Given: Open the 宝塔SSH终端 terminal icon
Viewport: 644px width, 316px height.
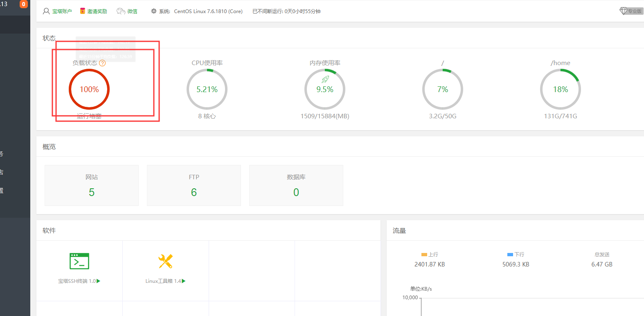Looking at the screenshot, I should 79,261.
